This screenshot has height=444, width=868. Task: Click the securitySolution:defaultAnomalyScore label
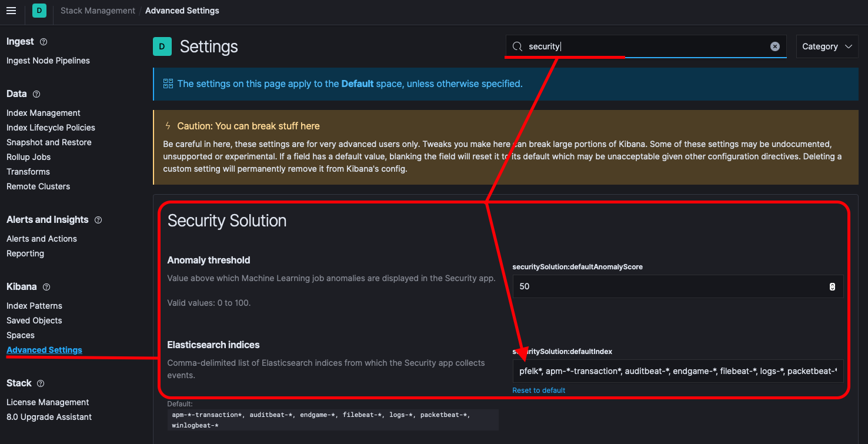pos(577,267)
